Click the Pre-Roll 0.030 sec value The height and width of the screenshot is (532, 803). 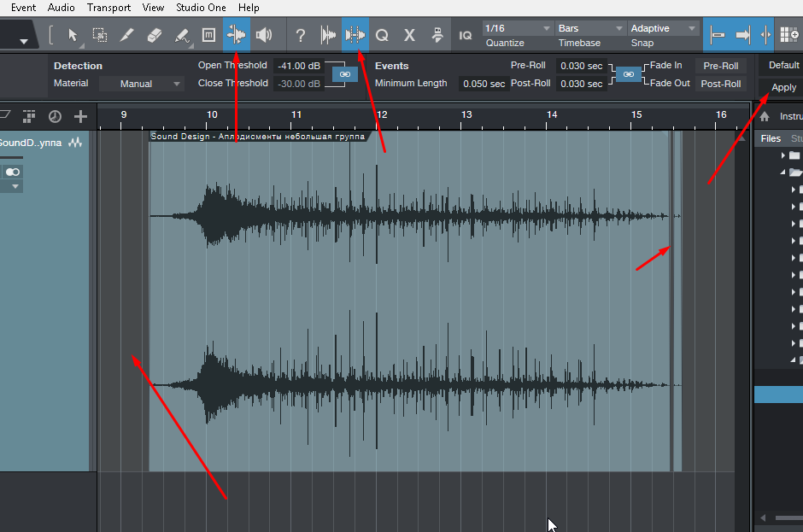click(581, 66)
